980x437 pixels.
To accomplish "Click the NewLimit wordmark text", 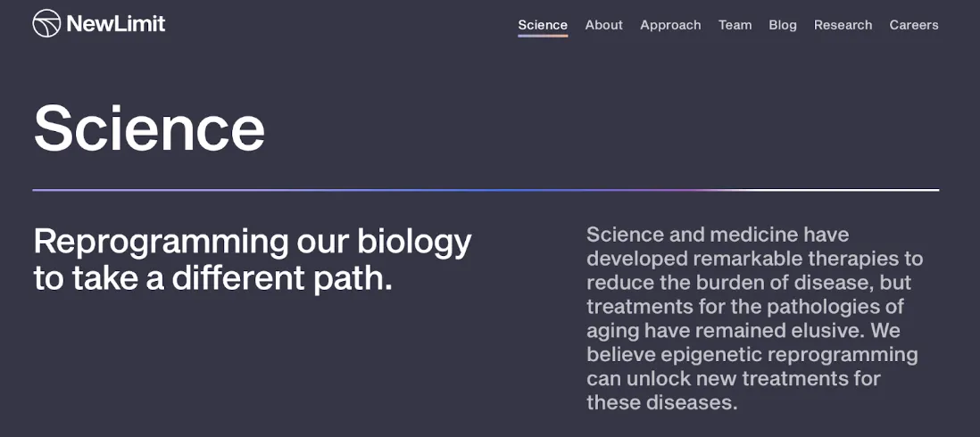I will 116,24.
